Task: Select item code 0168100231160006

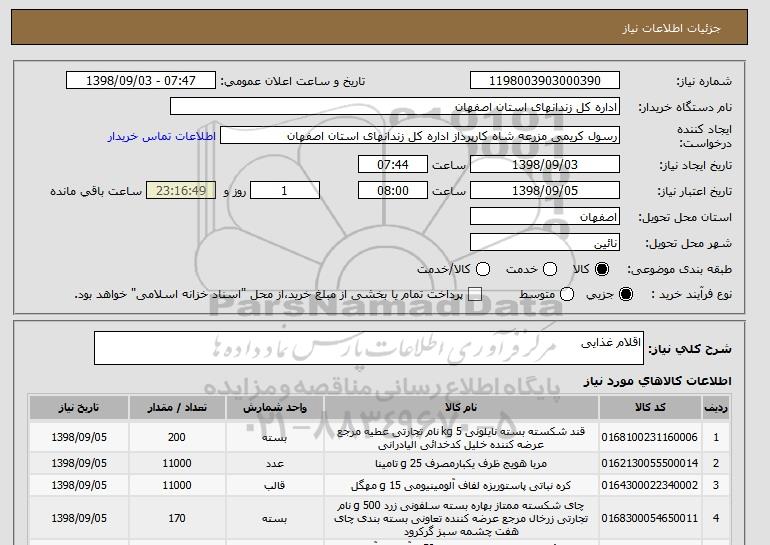Action: click(x=649, y=437)
